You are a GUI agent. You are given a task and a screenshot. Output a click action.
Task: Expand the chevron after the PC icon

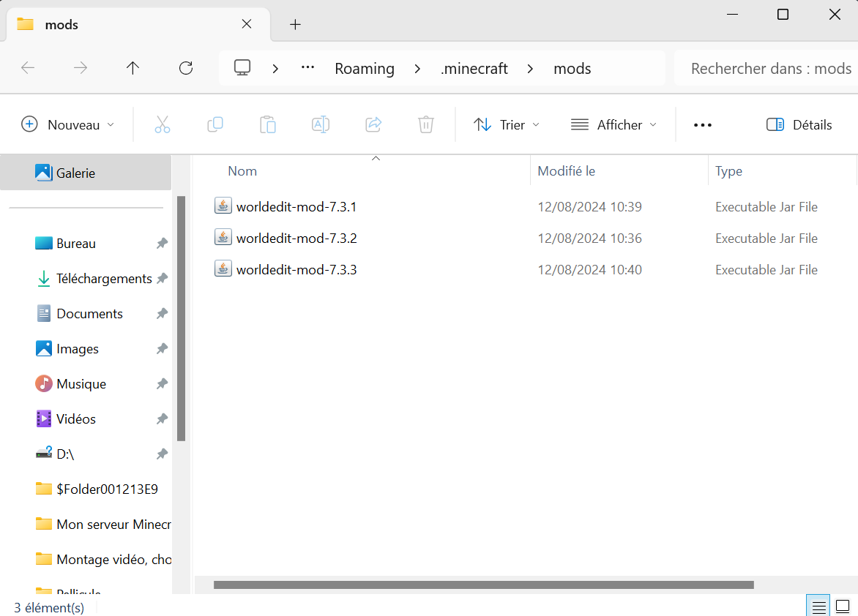coord(275,68)
